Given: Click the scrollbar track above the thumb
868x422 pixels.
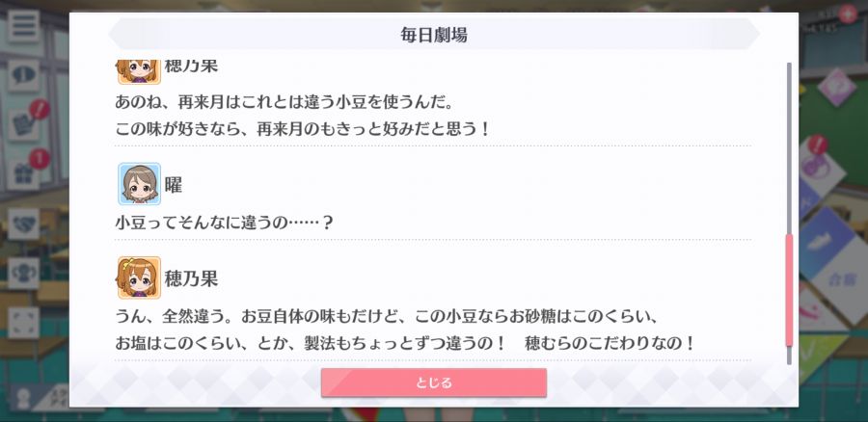Looking at the screenshot, I should click(x=789, y=148).
